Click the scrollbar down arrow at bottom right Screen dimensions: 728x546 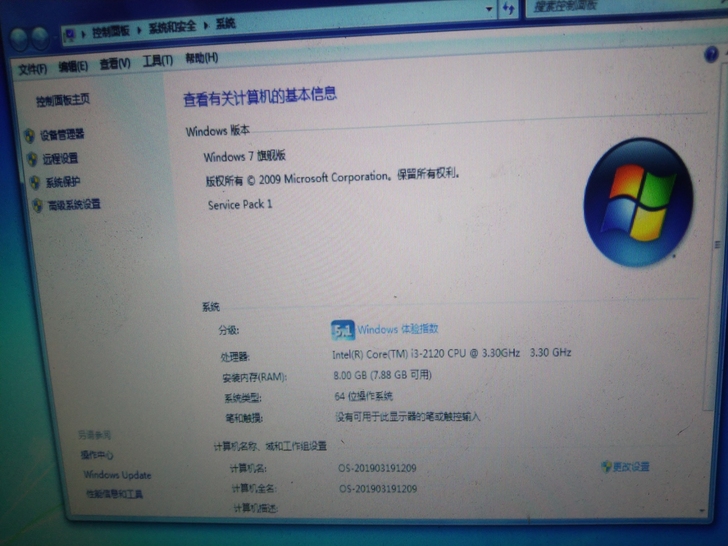(702, 511)
